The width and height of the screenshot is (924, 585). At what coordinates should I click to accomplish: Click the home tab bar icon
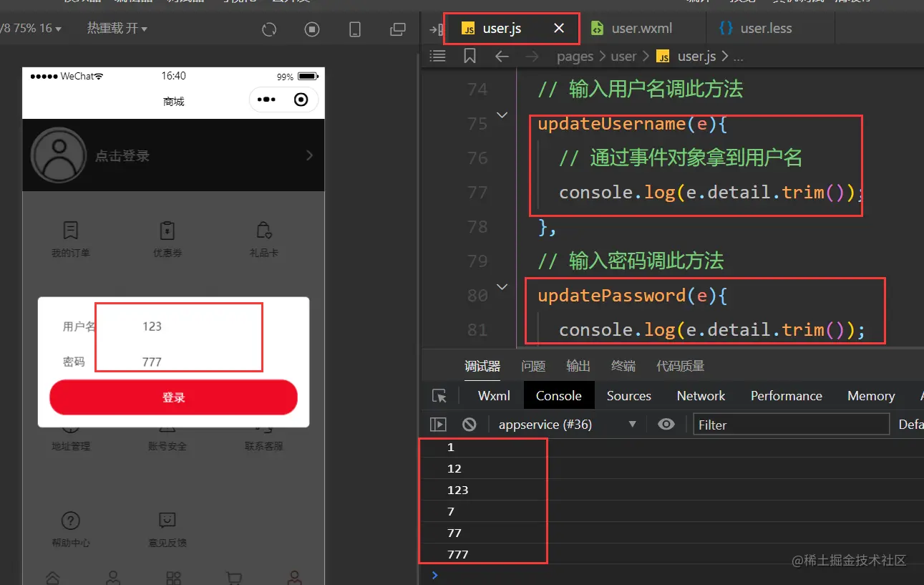tap(53, 577)
